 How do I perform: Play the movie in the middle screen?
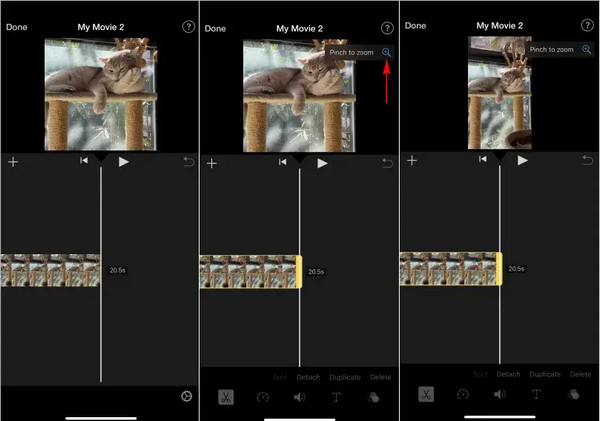[x=322, y=163]
